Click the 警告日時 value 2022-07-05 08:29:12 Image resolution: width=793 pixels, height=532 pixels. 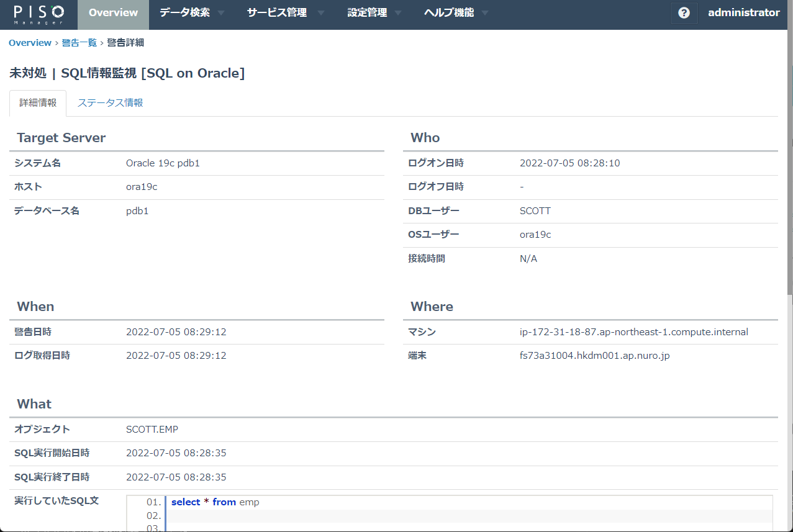pyautogui.click(x=176, y=332)
